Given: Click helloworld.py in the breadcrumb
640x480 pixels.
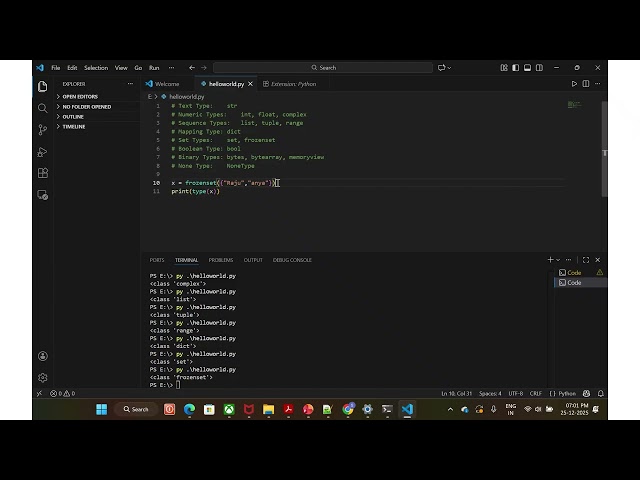Looking at the screenshot, I should point(186,97).
